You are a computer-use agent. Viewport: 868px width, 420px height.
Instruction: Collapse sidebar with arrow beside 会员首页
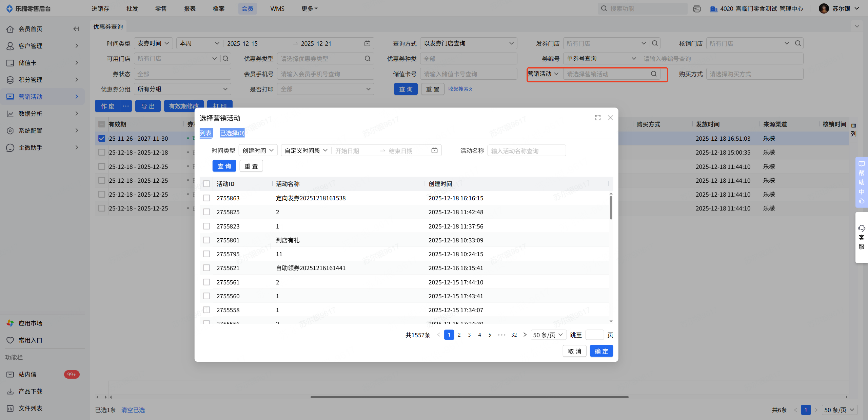click(x=76, y=29)
